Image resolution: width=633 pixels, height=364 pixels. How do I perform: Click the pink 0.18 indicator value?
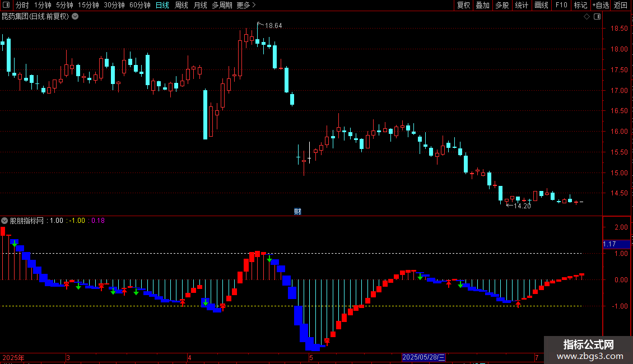coord(98,221)
